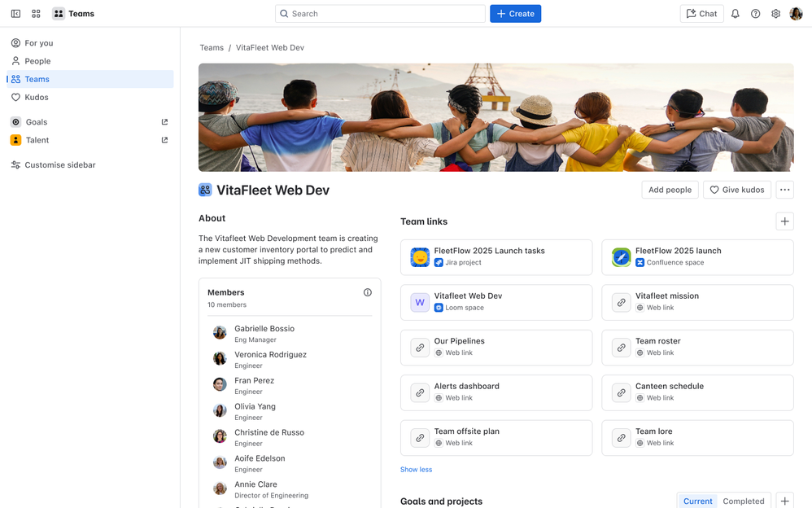Click Aoife Edelson's avatar

[220, 462]
